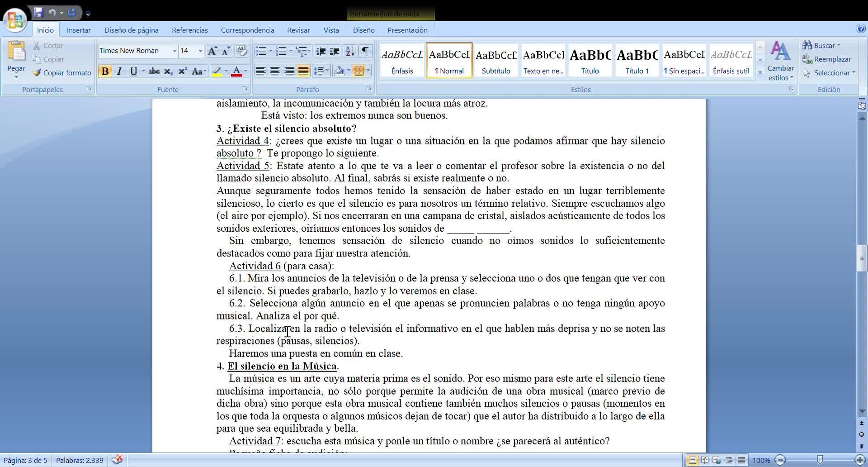Open line spacing options dropdown

point(321,71)
